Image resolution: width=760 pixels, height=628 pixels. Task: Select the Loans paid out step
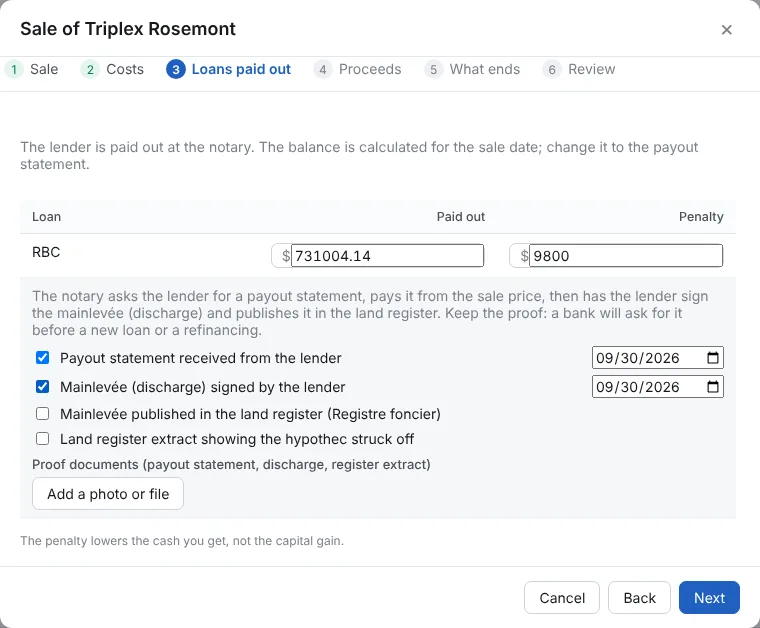[228, 69]
